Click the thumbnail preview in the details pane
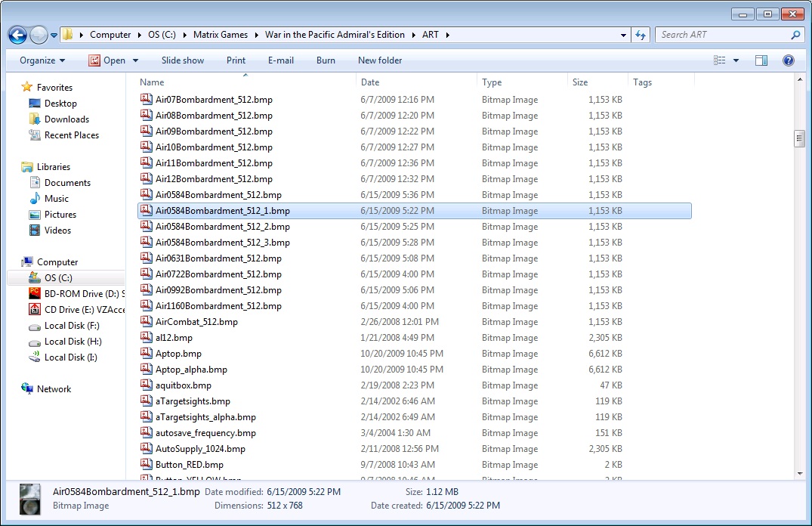 click(x=30, y=499)
